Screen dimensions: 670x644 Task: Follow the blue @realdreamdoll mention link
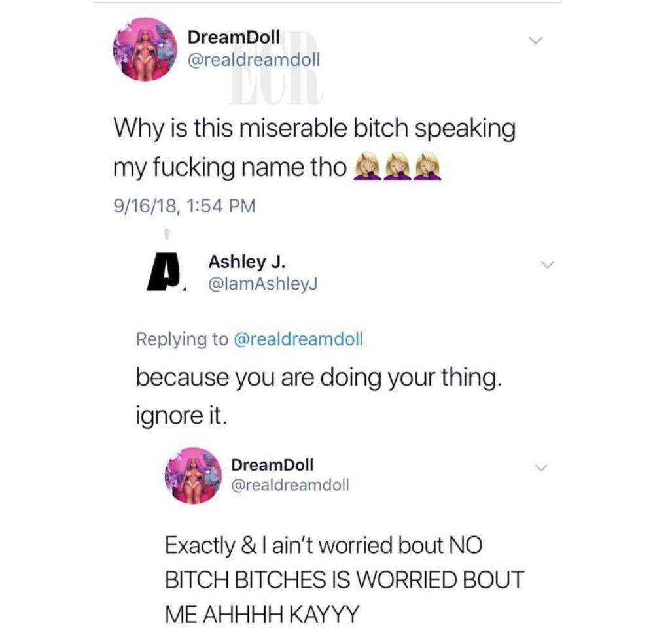(x=298, y=339)
